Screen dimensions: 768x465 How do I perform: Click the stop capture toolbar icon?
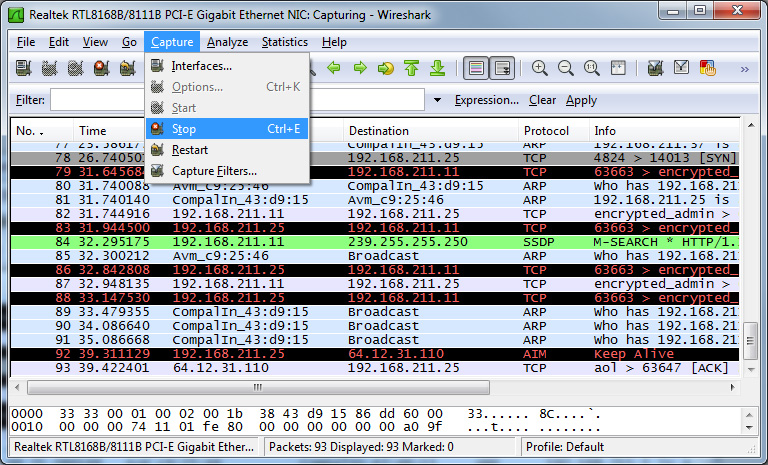pyautogui.click(x=101, y=69)
